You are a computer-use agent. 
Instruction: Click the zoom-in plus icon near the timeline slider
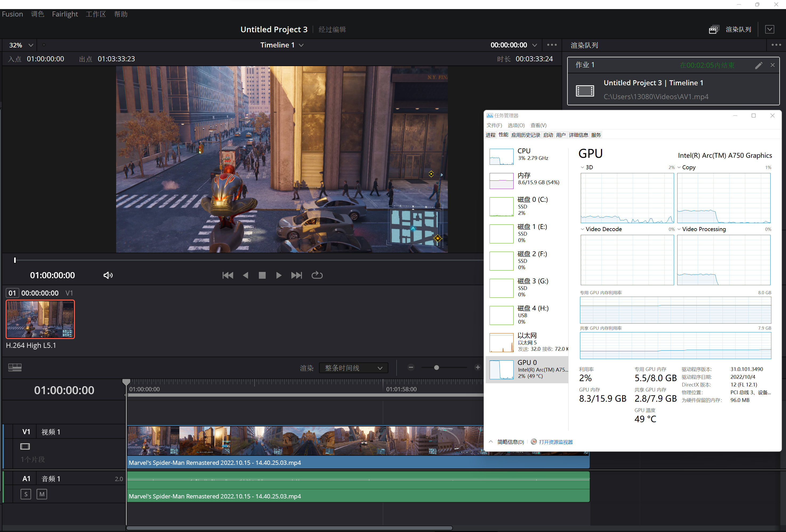coord(478,367)
